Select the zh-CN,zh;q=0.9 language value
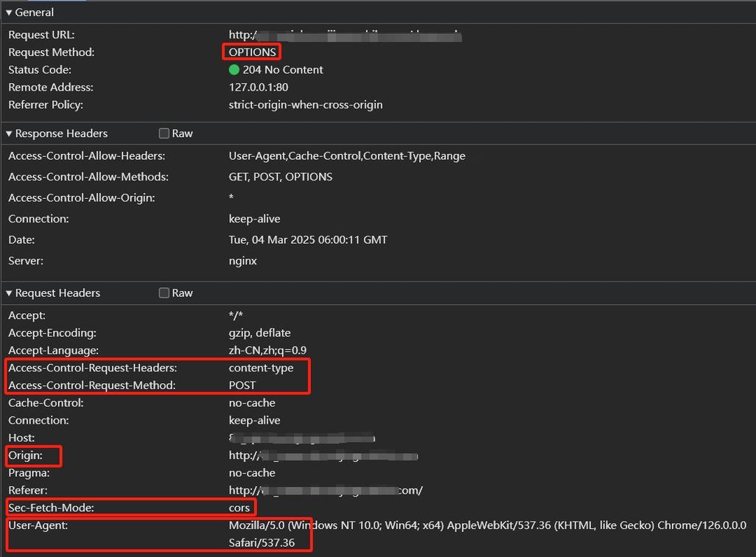 click(x=267, y=351)
